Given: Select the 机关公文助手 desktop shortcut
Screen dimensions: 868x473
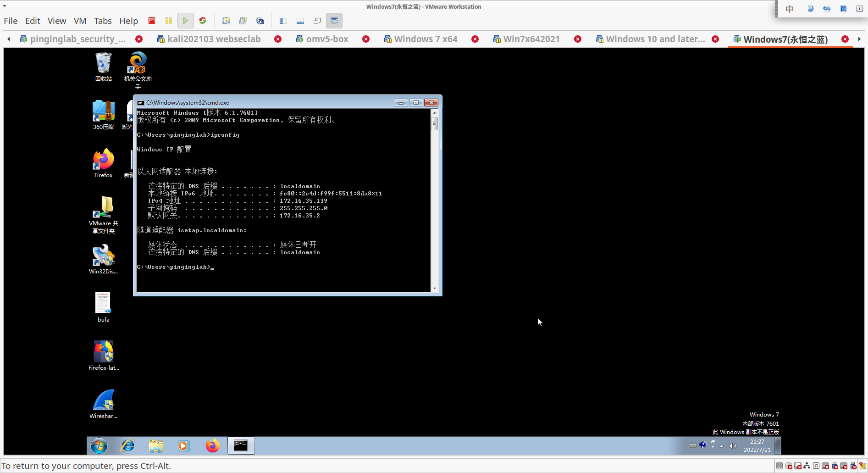Looking at the screenshot, I should pos(138,70).
